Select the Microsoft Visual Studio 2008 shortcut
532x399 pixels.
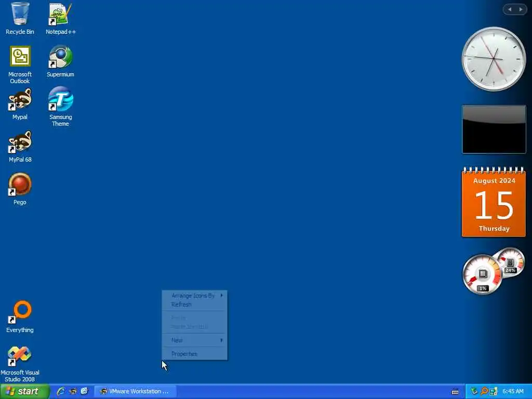click(20, 364)
